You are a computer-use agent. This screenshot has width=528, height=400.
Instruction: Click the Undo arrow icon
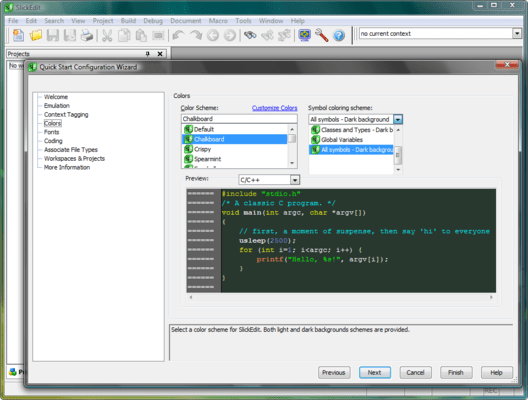[178, 35]
